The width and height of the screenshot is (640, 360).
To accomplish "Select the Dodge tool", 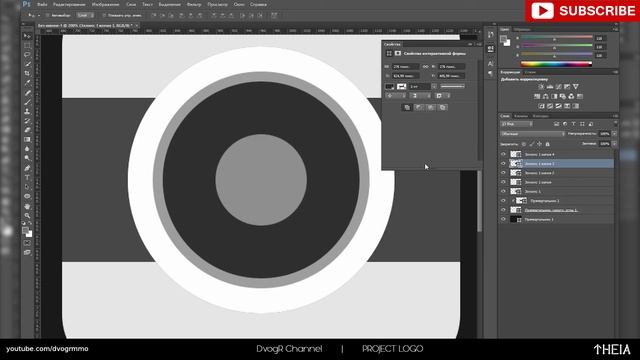I will click(27, 158).
